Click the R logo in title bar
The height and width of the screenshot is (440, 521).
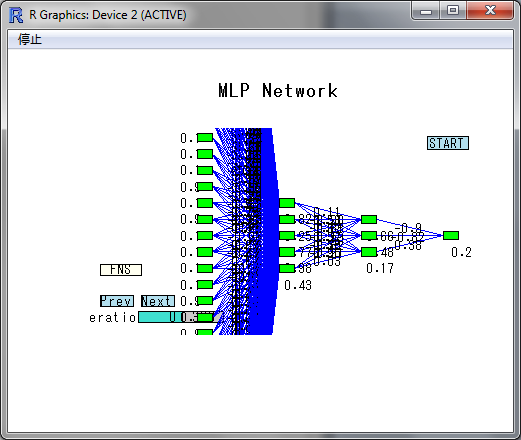pos(16,15)
